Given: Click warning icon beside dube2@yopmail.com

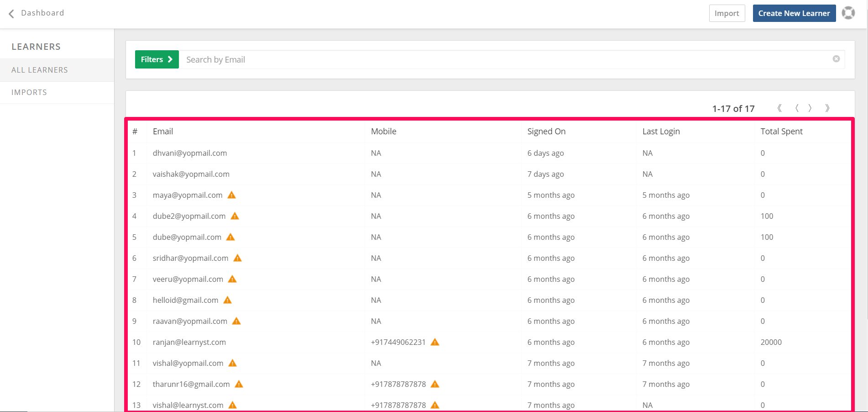Looking at the screenshot, I should (235, 216).
